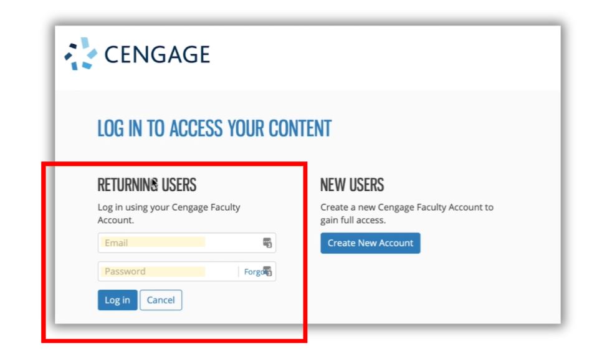Click the Log in button
This screenshot has width=607, height=364.
[x=117, y=300]
